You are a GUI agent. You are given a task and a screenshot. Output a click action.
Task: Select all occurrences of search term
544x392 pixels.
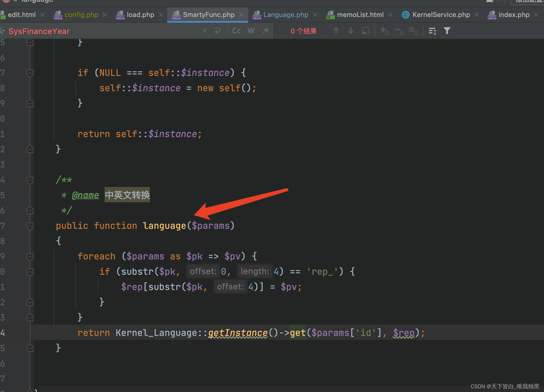pos(414,31)
